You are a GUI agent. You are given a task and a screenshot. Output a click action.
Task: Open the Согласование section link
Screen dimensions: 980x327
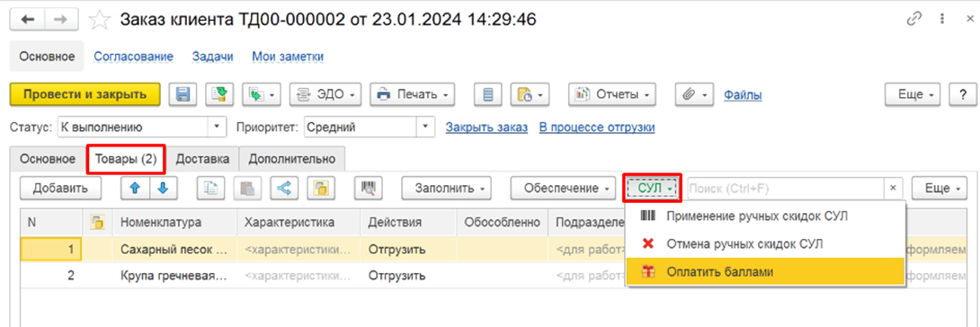(133, 57)
